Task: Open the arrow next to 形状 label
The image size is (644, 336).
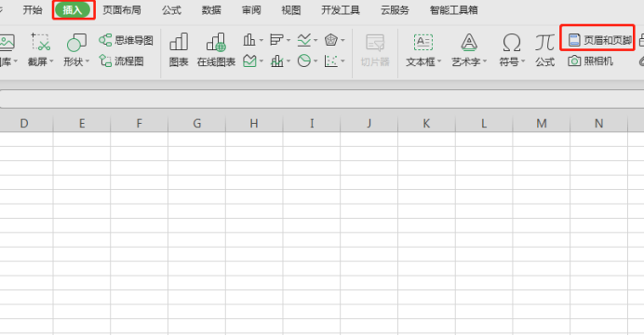Action: pos(87,61)
